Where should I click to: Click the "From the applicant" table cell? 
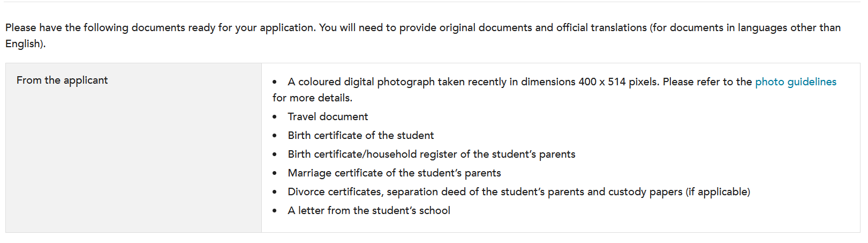(133, 148)
